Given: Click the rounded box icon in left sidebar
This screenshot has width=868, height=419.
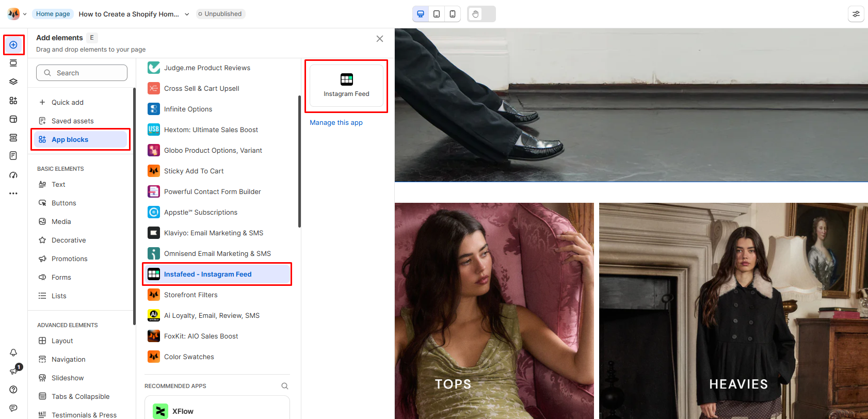Looking at the screenshot, I should (13, 119).
